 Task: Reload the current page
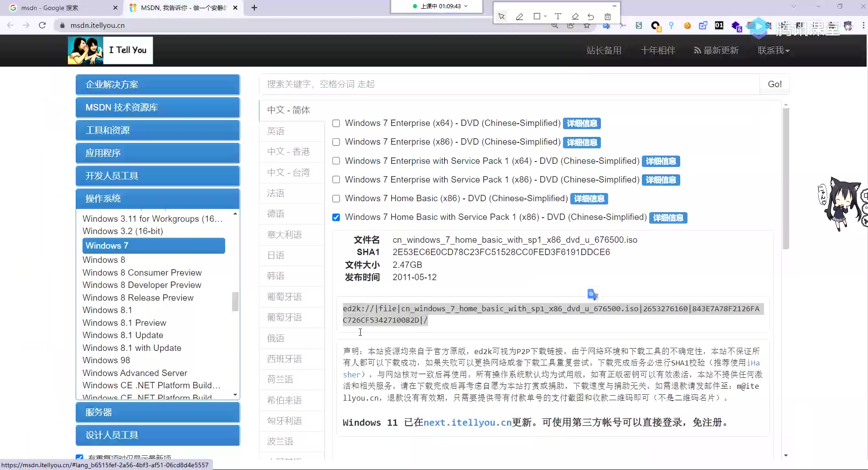point(42,25)
